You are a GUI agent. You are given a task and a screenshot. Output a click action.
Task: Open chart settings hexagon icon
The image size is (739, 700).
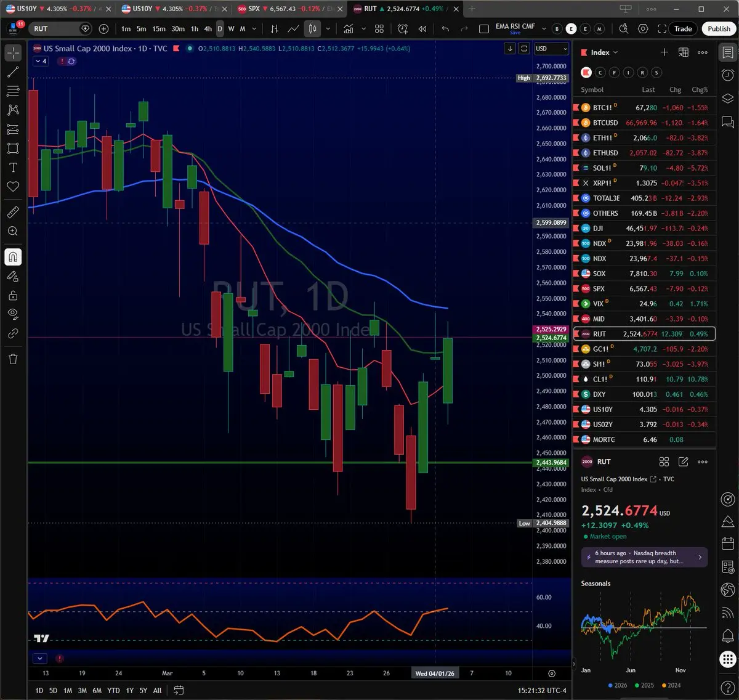pos(643,29)
